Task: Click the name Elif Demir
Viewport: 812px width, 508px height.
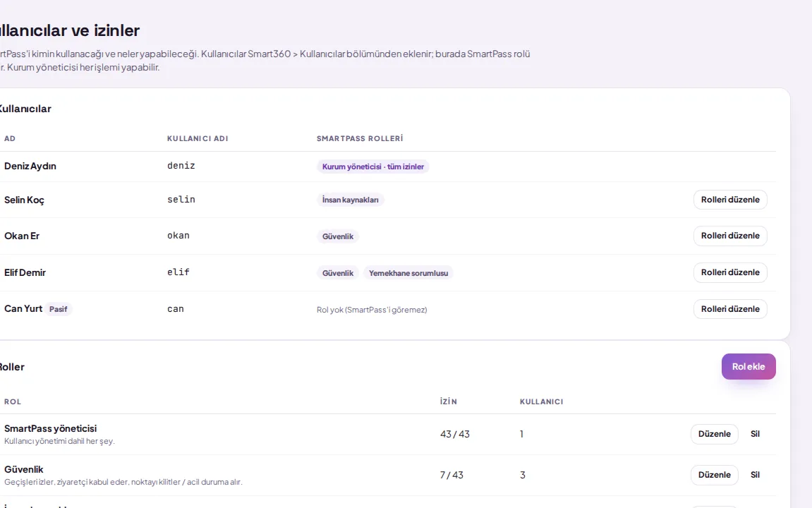Action: point(25,272)
